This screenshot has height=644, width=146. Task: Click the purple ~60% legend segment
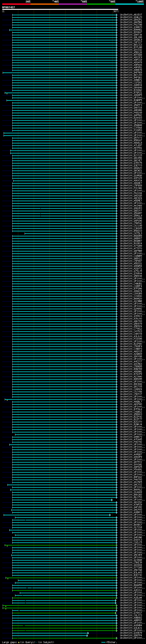click(x=73, y=4)
